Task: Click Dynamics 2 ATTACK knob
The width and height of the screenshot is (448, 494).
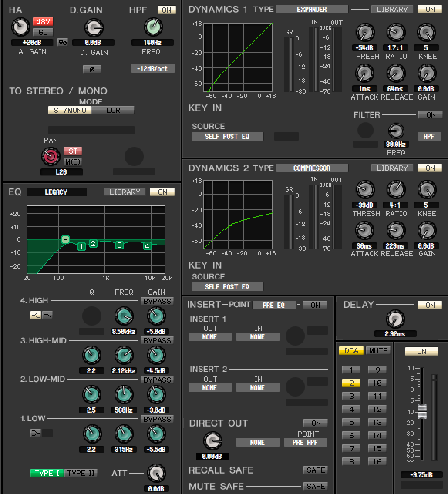Action: pos(365,231)
